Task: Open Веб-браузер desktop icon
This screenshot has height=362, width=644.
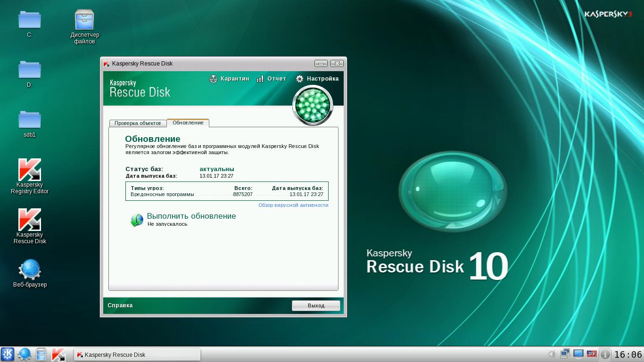Action: click(x=30, y=270)
